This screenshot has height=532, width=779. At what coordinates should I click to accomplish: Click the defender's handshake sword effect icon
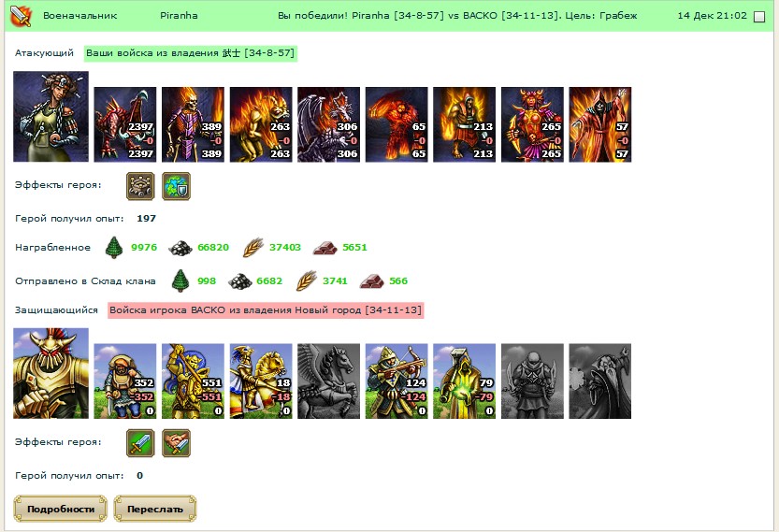177,443
